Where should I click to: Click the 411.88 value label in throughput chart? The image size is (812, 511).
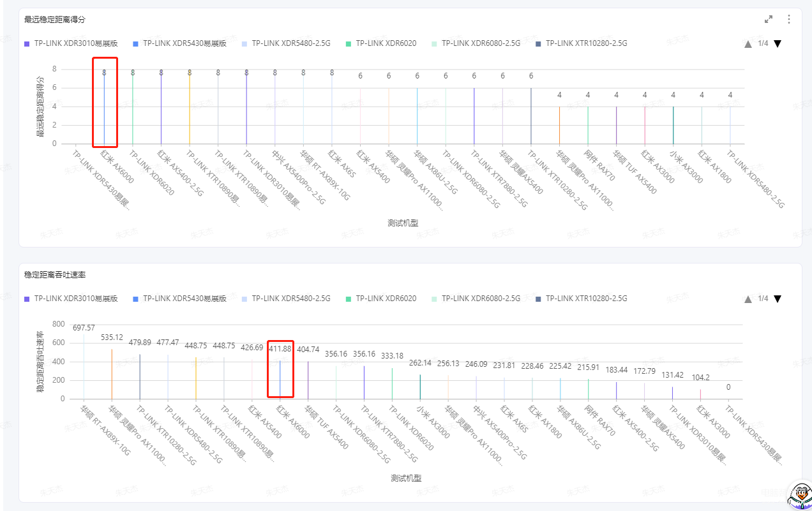(x=280, y=349)
